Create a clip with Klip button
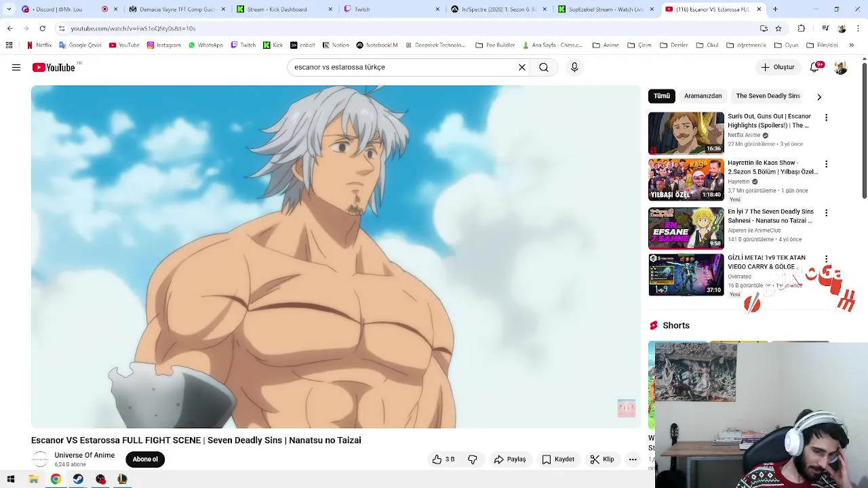This screenshot has width=868, height=488. 602,460
